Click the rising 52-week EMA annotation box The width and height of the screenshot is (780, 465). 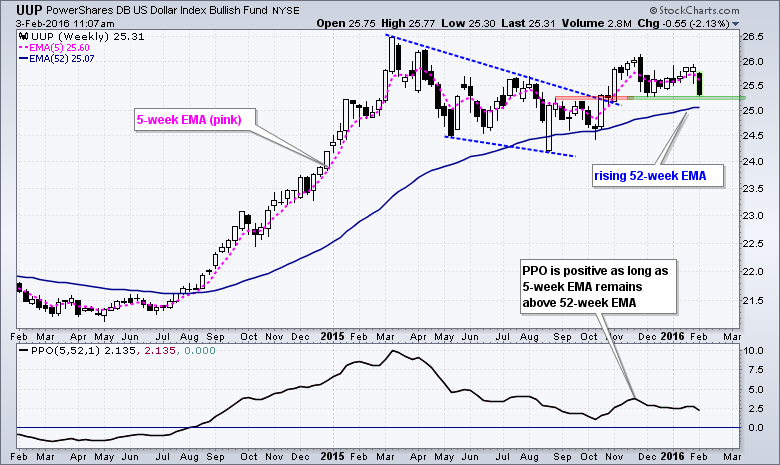[657, 176]
